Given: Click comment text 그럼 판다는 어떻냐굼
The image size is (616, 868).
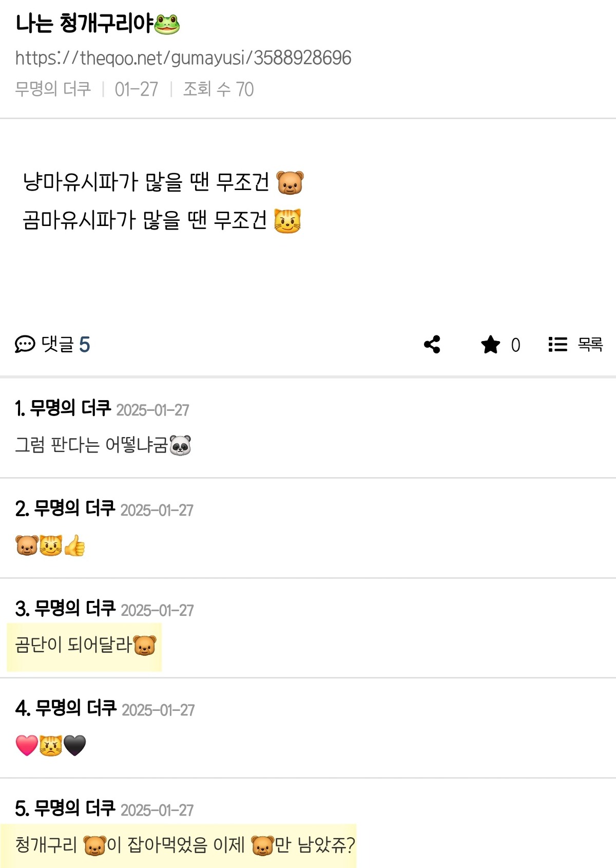Looking at the screenshot, I should 103,445.
